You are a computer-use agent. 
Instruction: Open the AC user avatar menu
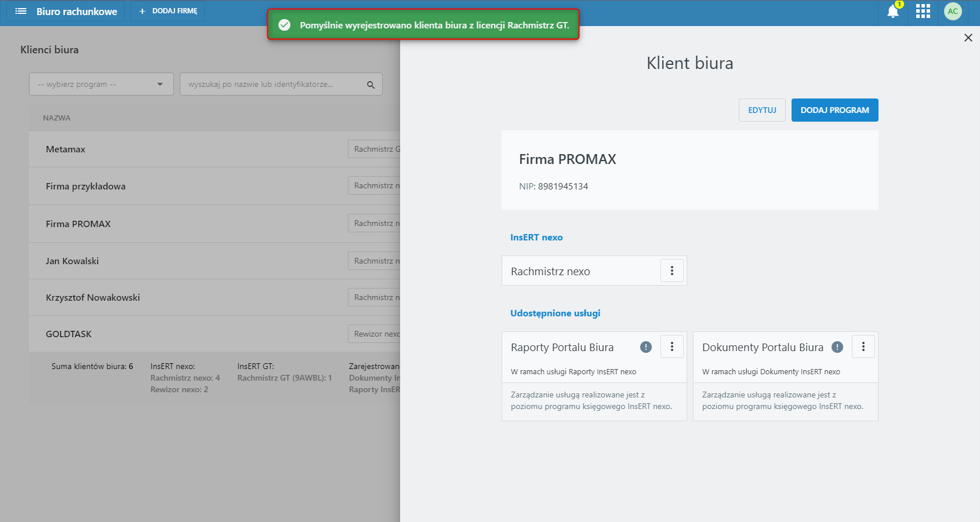click(x=953, y=12)
